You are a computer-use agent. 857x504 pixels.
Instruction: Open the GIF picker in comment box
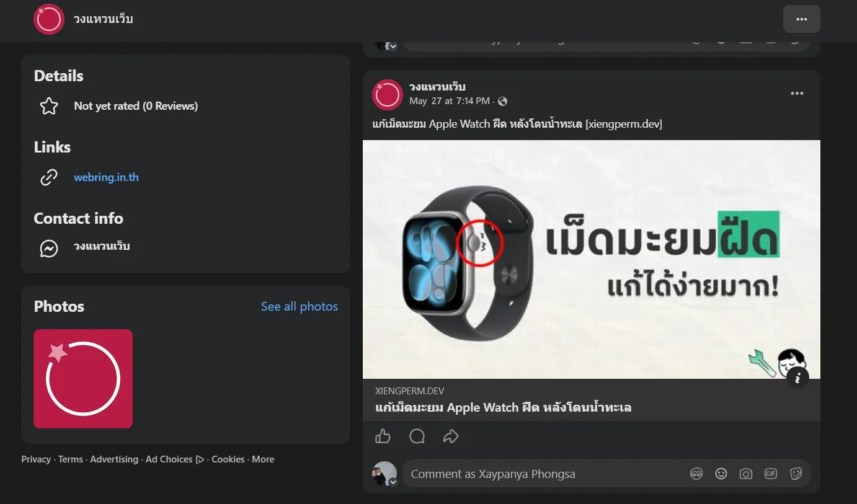pos(771,474)
